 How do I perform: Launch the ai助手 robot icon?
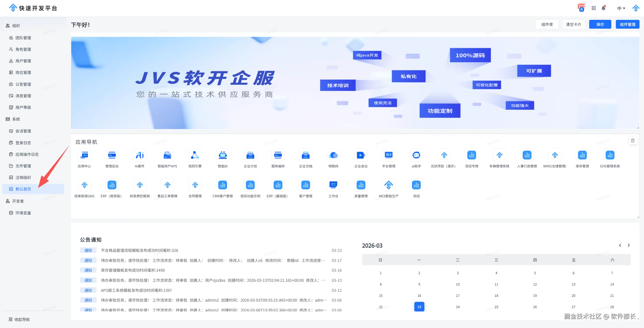pyautogui.click(x=416, y=155)
